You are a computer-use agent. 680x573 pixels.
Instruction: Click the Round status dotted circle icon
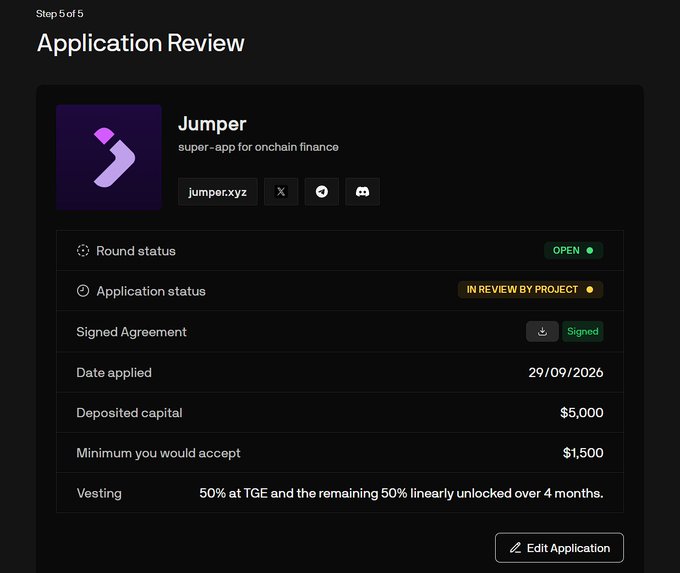click(83, 251)
